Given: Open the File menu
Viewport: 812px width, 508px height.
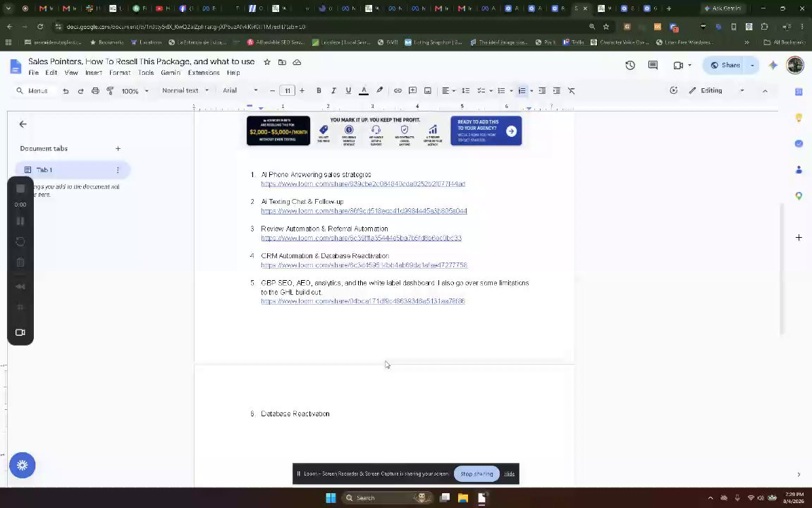Looking at the screenshot, I should [x=34, y=73].
